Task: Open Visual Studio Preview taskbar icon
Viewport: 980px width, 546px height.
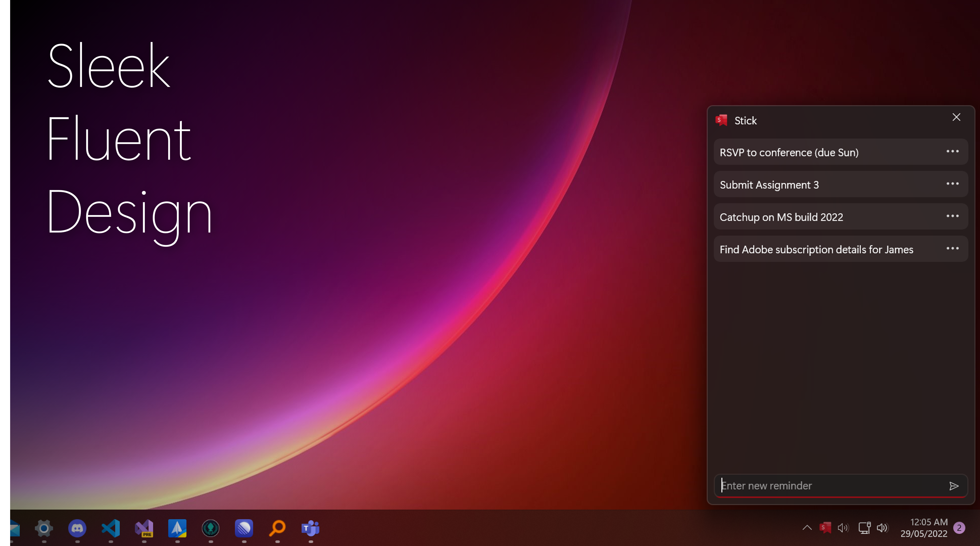Action: [144, 528]
